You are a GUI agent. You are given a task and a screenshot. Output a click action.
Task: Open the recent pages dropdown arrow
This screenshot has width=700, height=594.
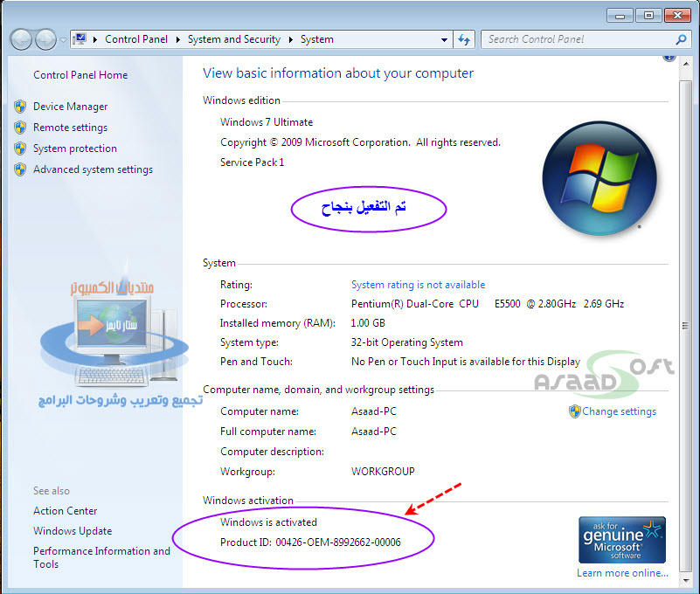pyautogui.click(x=63, y=40)
